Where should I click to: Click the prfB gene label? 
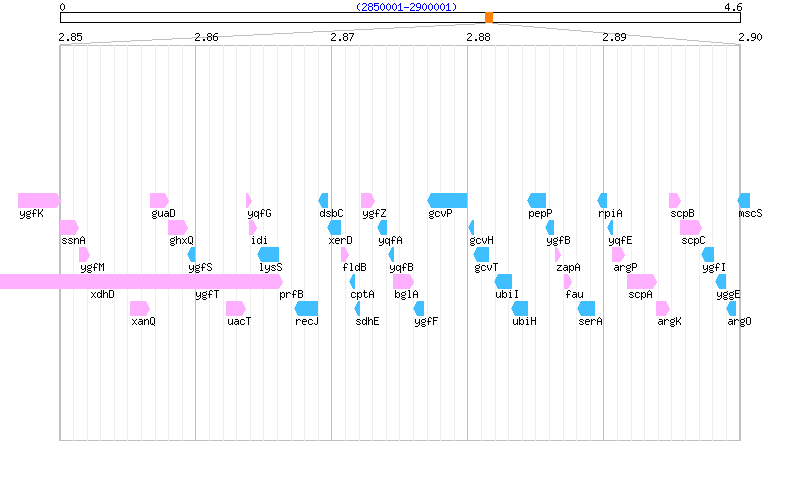291,294
